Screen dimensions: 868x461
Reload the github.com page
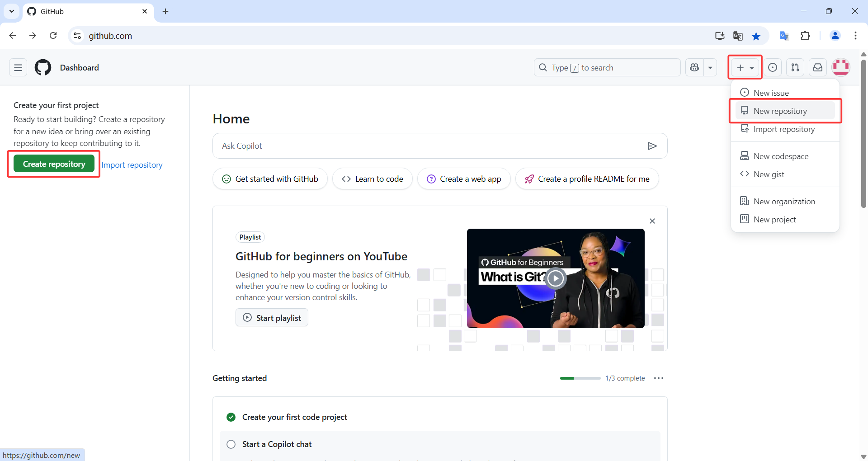[53, 36]
